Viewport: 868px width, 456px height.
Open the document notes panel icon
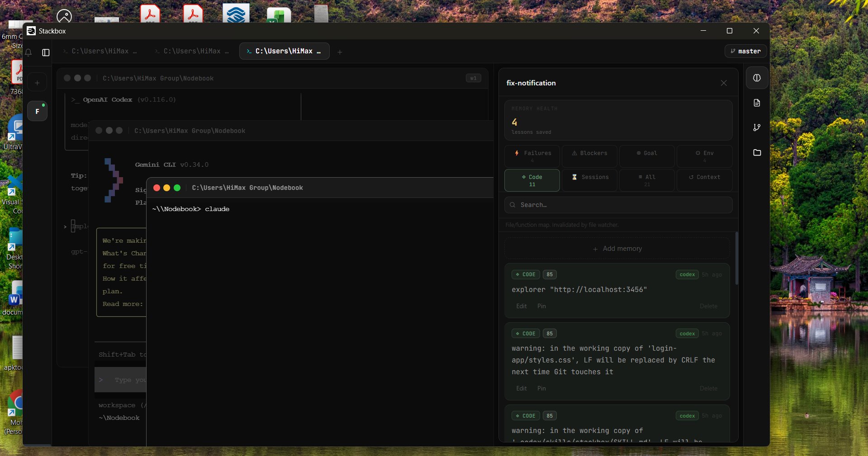(x=757, y=103)
